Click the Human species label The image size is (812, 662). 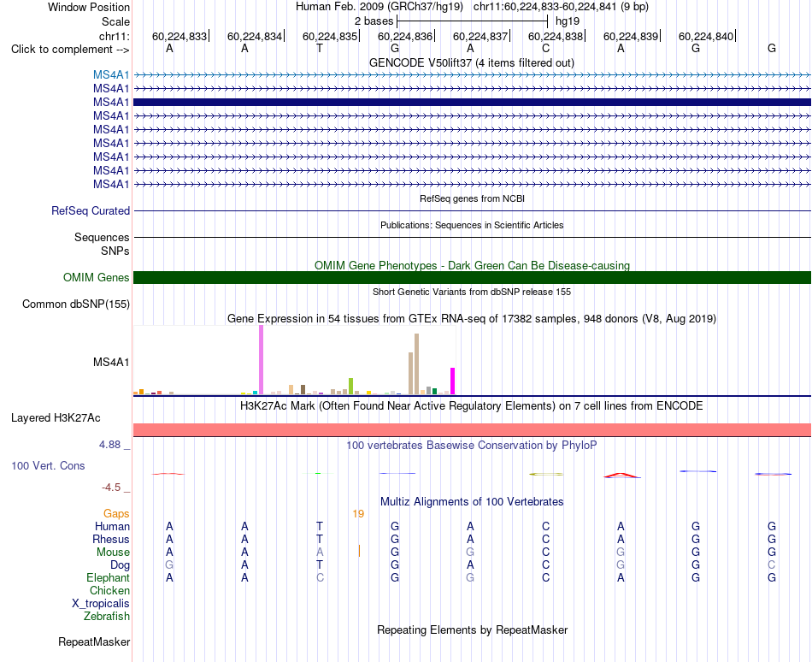(112, 526)
